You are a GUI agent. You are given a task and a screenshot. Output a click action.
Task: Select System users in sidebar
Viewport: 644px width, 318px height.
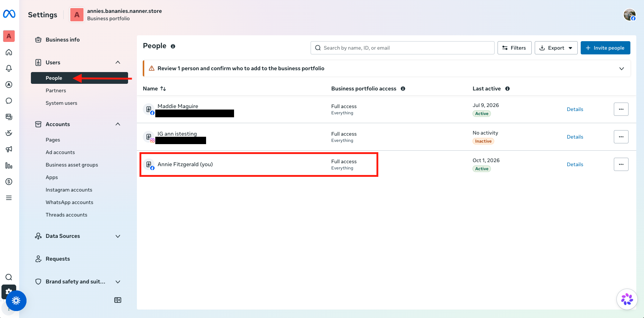[61, 103]
